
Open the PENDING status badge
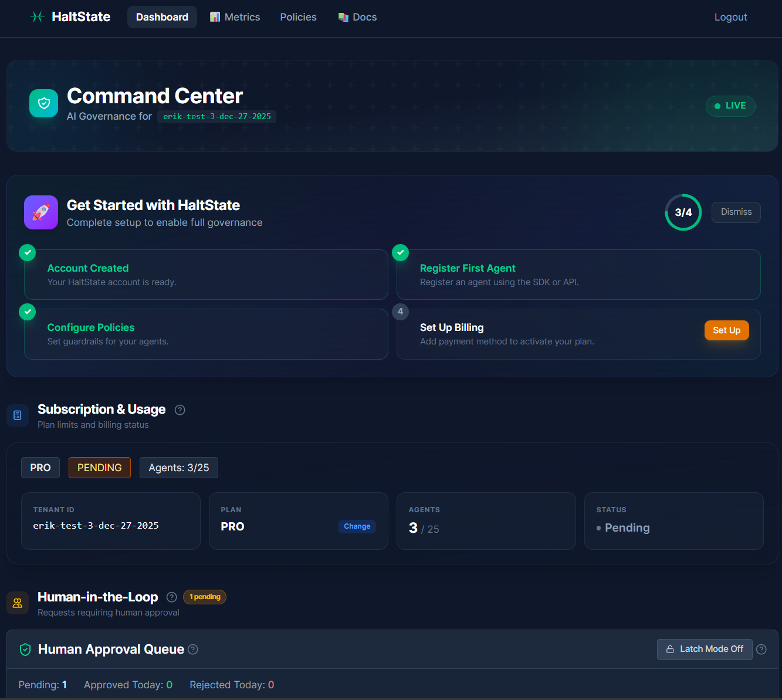(x=99, y=467)
